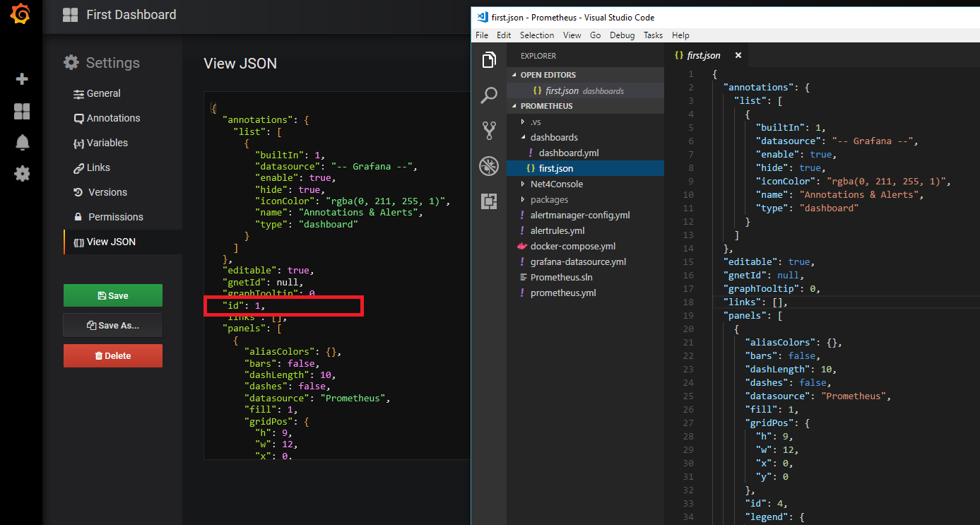This screenshot has height=525, width=980.
Task: Open the Grafana Alerting bell icon
Action: click(x=22, y=142)
